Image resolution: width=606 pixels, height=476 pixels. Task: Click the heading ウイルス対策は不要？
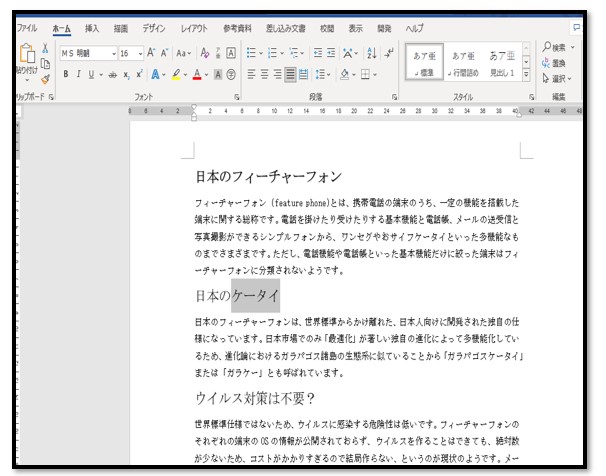click(255, 398)
